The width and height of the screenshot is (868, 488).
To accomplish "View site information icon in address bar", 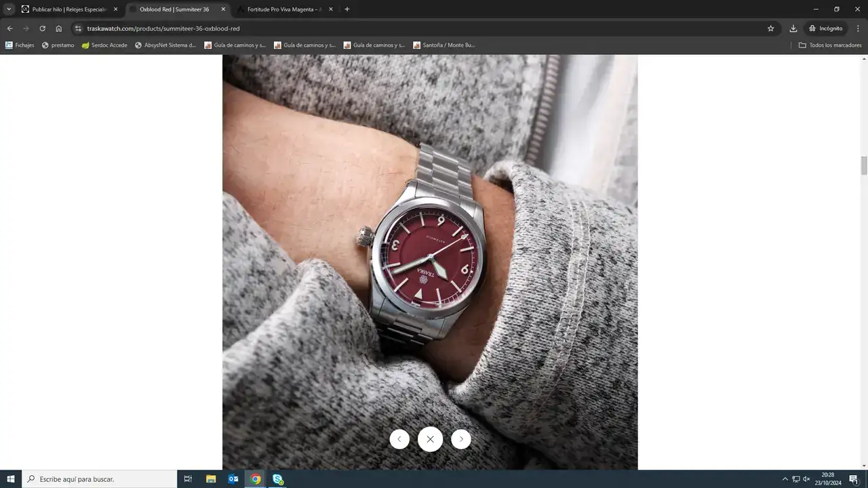I will 78,28.
